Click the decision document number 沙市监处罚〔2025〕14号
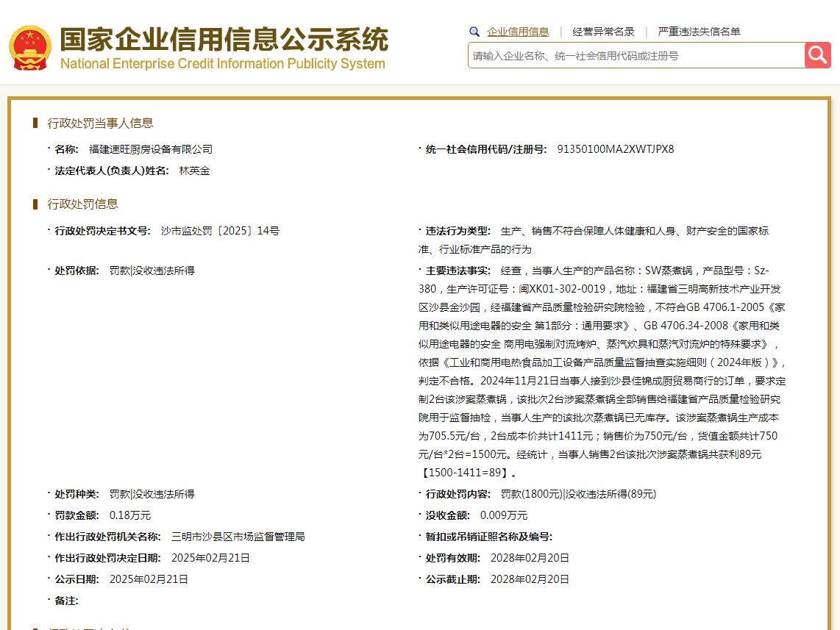Image resolution: width=840 pixels, height=630 pixels. click(220, 231)
